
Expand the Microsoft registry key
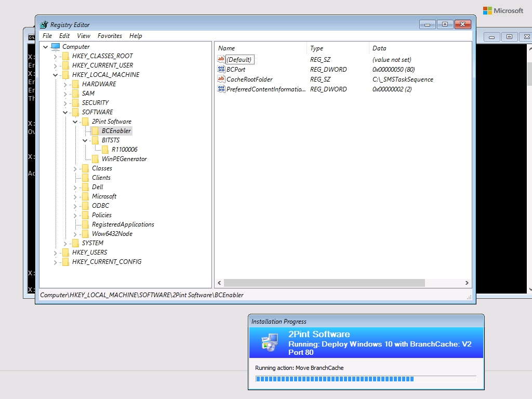(x=75, y=196)
